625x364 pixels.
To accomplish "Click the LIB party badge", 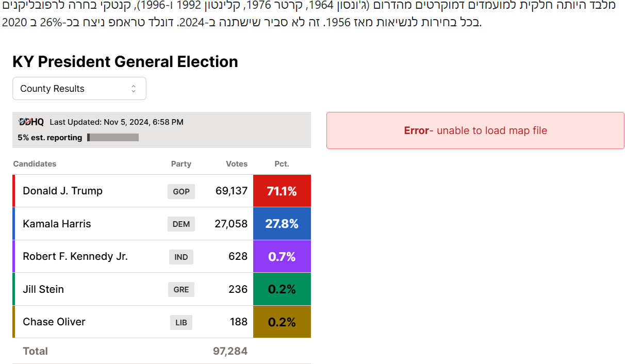I will point(181,323).
